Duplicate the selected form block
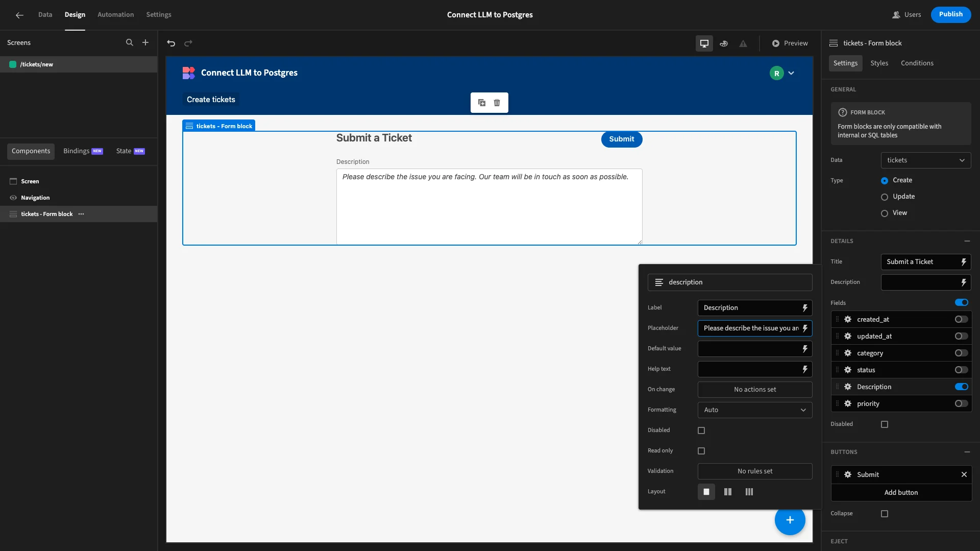The width and height of the screenshot is (980, 551). click(482, 103)
